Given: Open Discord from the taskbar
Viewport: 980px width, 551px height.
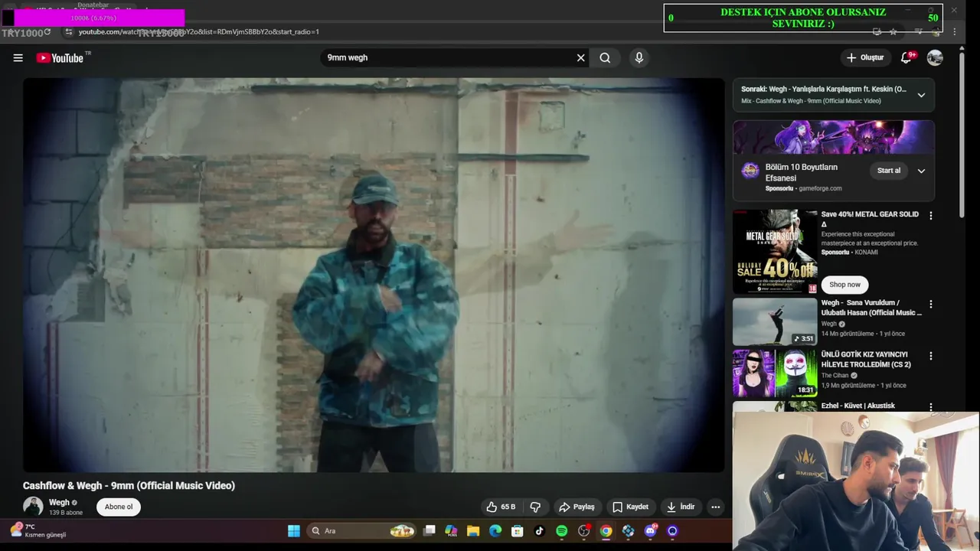Looking at the screenshot, I should click(651, 531).
